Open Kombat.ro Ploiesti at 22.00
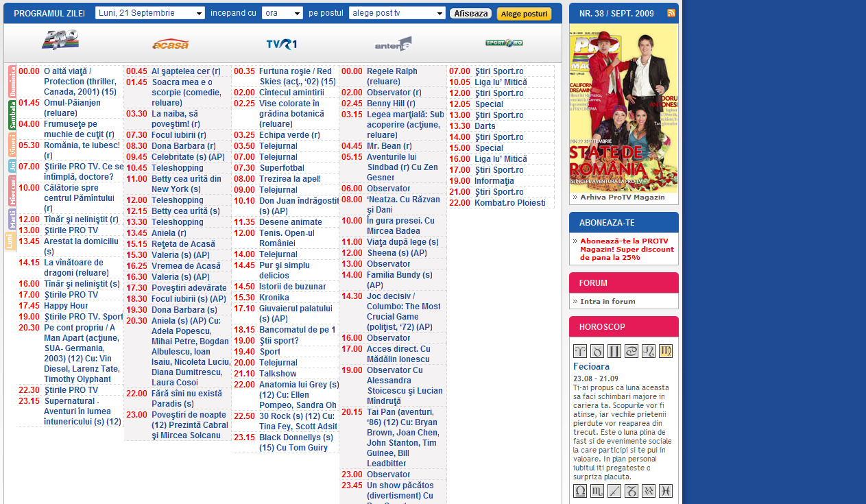The image size is (866, 504). click(x=509, y=203)
